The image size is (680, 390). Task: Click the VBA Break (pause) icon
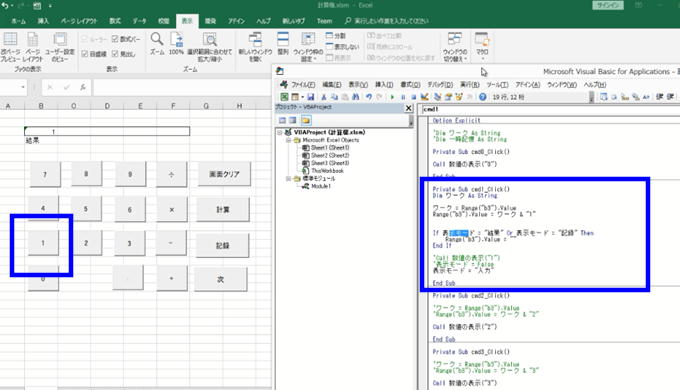403,97
